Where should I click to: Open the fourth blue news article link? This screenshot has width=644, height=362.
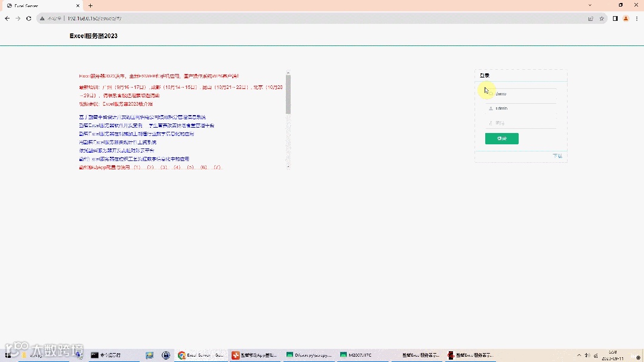tap(118, 142)
